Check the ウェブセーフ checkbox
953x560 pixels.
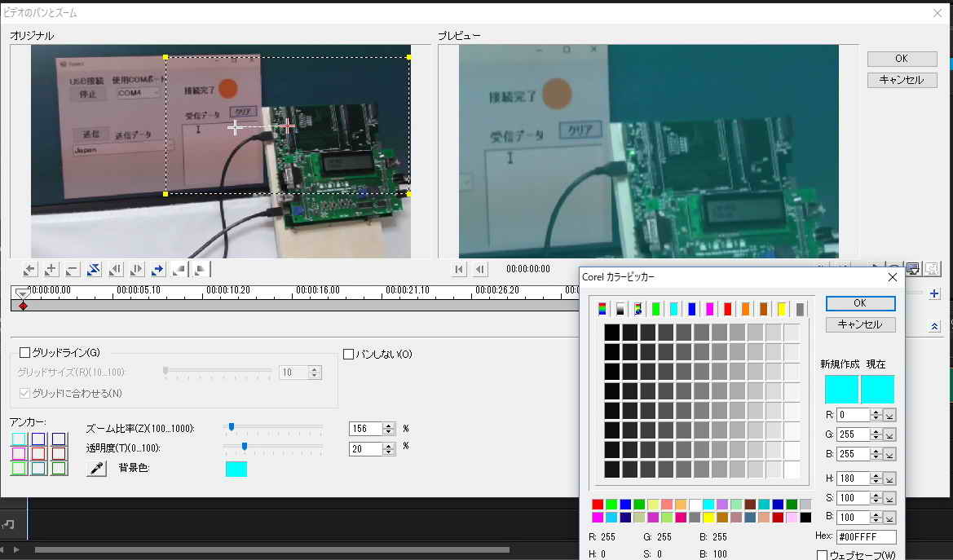pos(822,556)
